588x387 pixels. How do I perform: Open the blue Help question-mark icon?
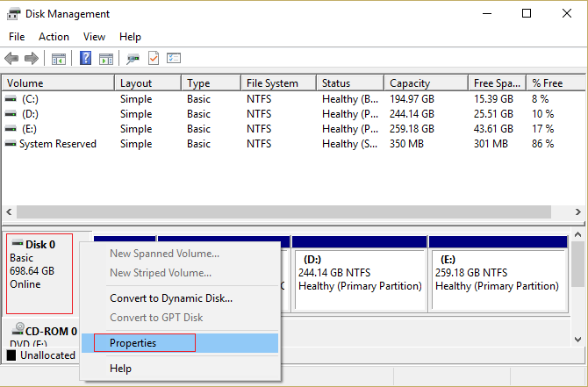click(x=85, y=58)
